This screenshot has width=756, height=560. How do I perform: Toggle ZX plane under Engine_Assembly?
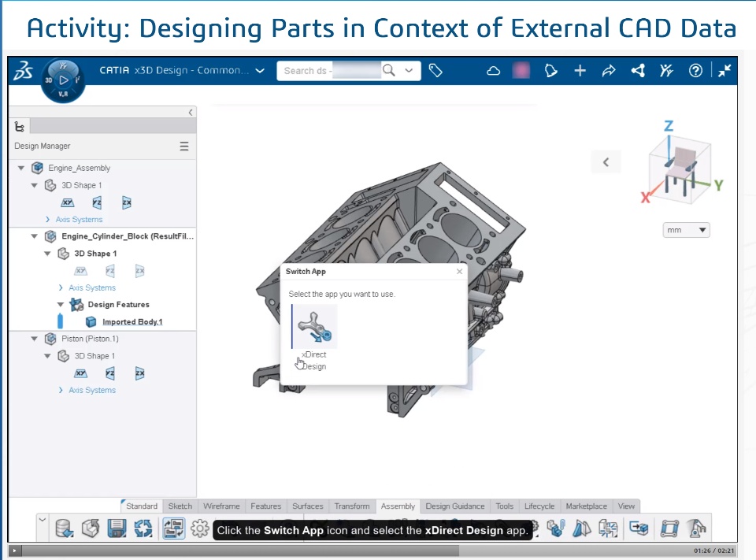point(126,202)
